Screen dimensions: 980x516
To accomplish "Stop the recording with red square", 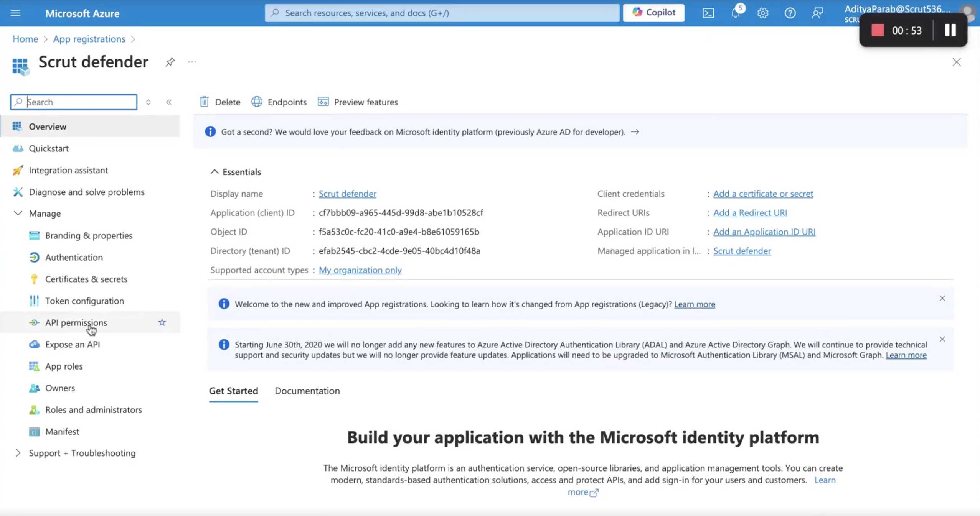I will point(878,30).
